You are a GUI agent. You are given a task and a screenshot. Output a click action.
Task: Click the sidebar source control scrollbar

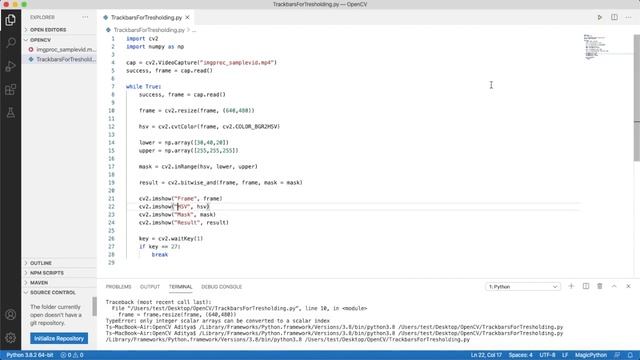(x=94, y=306)
